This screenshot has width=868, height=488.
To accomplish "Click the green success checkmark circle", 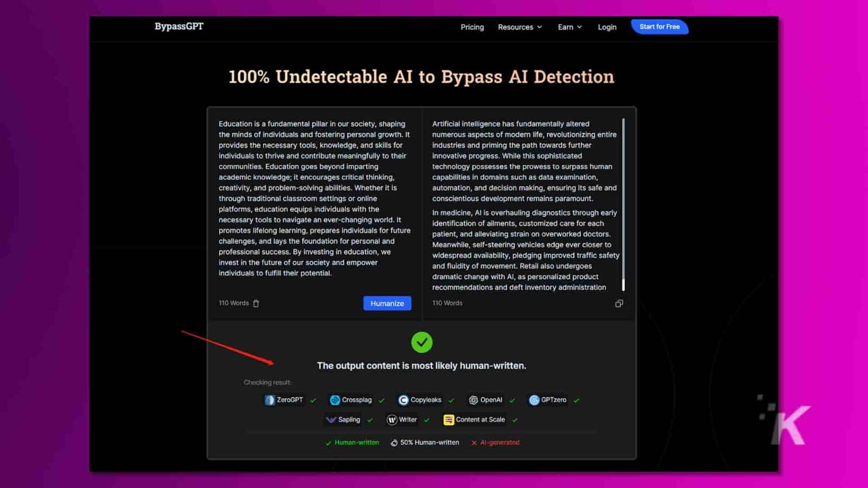I will tap(422, 342).
